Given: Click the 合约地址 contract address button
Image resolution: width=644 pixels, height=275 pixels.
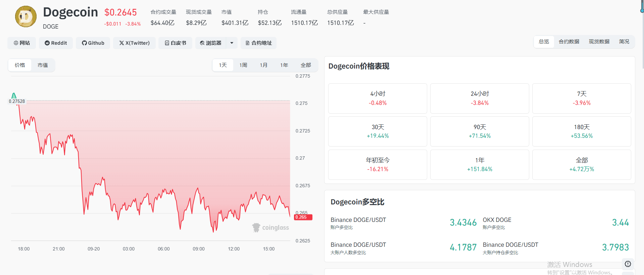Looking at the screenshot, I should point(258,43).
